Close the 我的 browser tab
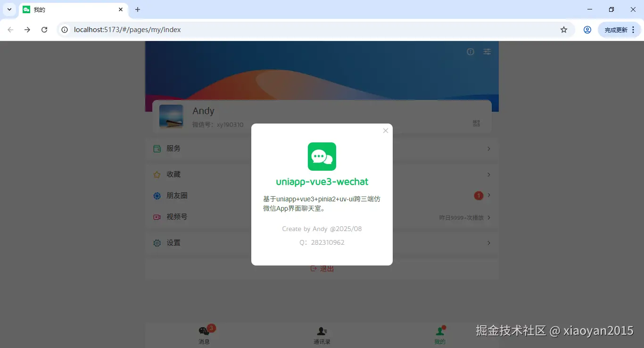The image size is (644, 348). (121, 9)
